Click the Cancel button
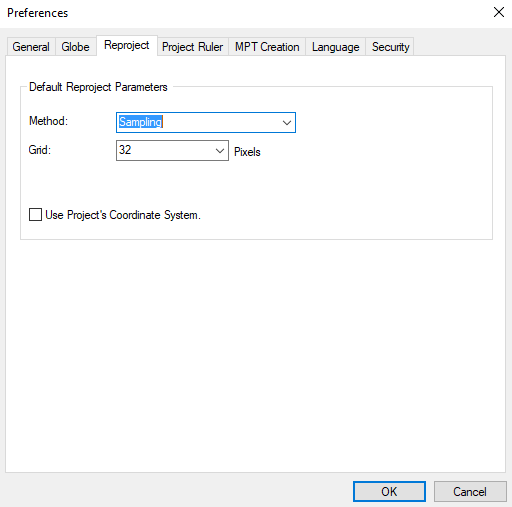This screenshot has width=512, height=507. (x=470, y=491)
